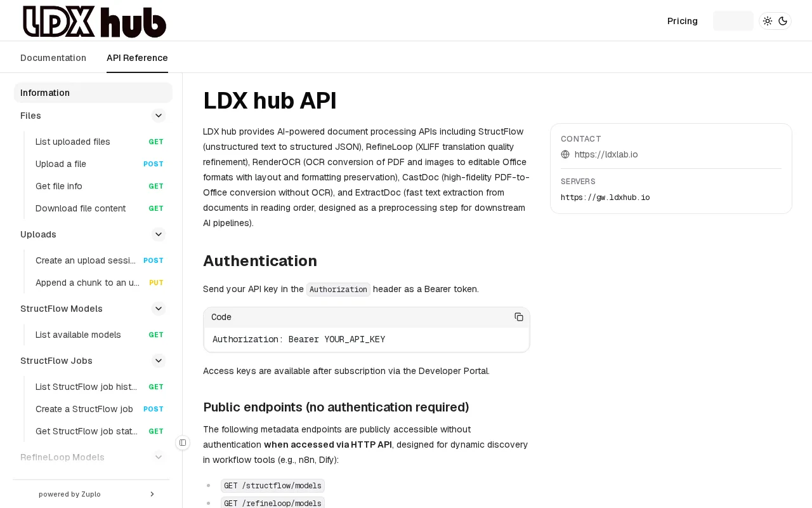Click the blank button beside Pricing
Image resolution: width=812 pixels, height=508 pixels.
point(733,21)
